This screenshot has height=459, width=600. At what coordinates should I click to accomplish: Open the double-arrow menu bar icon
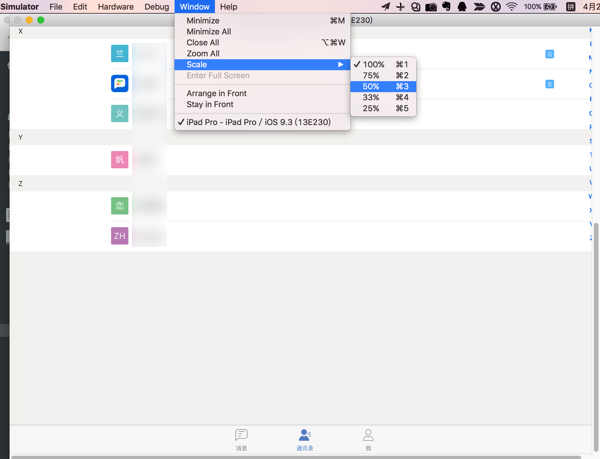(x=479, y=7)
